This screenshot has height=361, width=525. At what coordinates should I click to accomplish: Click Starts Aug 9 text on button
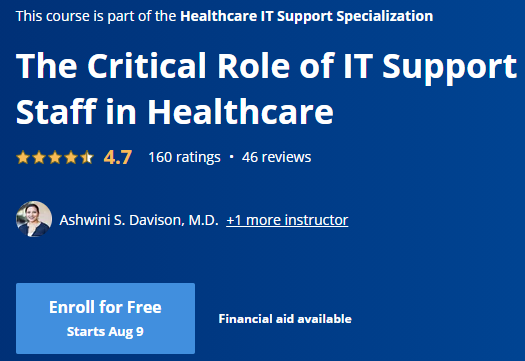point(105,332)
